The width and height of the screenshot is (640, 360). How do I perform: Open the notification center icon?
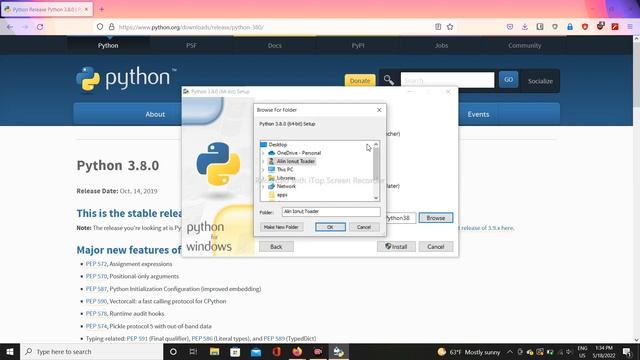click(627, 351)
